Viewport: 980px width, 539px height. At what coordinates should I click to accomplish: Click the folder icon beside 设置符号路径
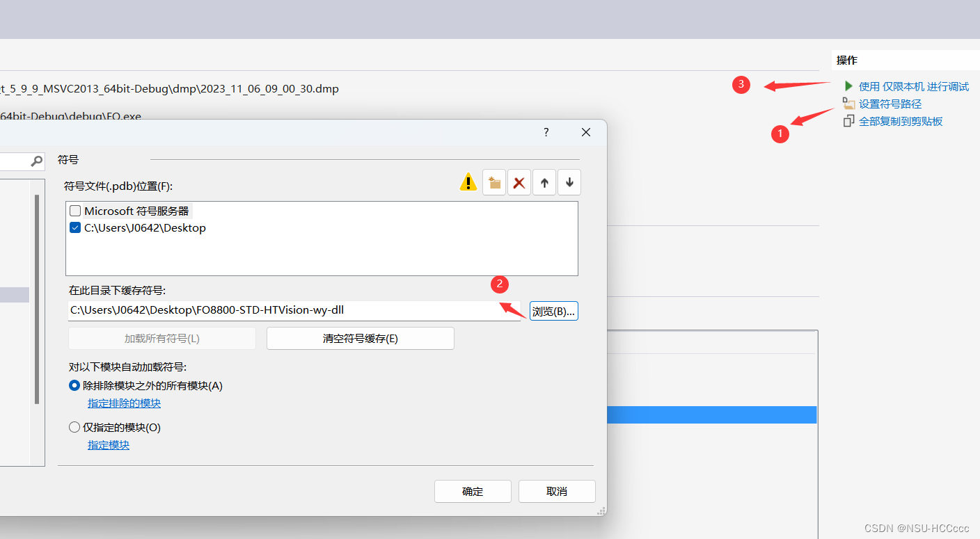(848, 103)
